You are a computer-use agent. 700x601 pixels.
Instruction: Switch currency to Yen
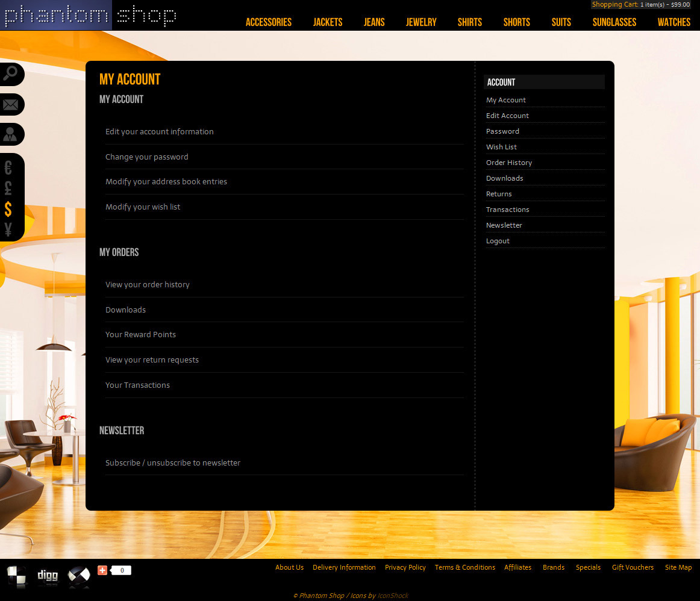point(8,229)
